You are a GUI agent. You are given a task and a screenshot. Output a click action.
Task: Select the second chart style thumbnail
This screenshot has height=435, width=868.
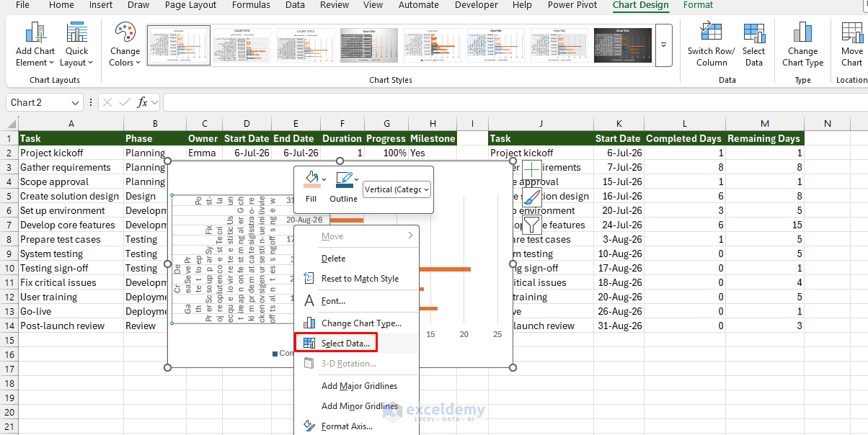242,45
